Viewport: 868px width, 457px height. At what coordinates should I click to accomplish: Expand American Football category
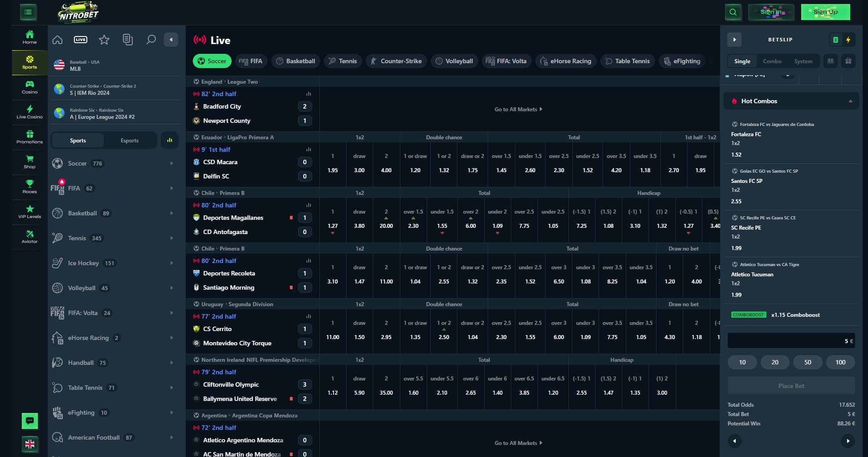(117, 437)
